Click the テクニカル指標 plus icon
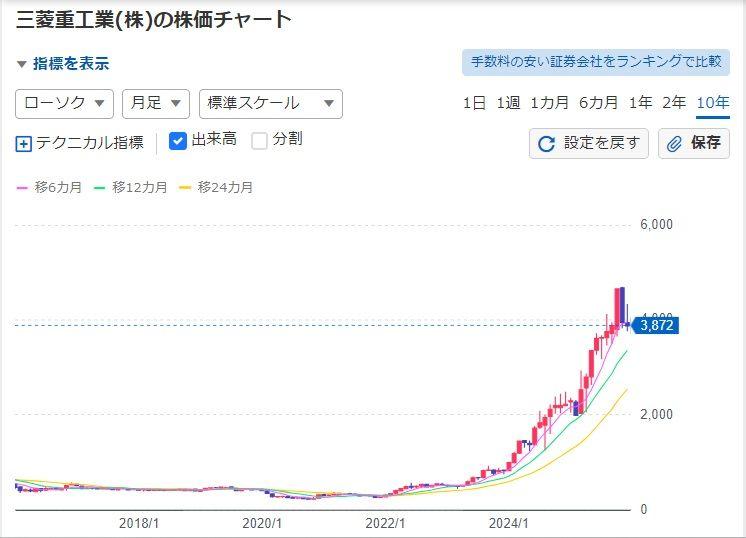This screenshot has width=746, height=538. click(23, 144)
